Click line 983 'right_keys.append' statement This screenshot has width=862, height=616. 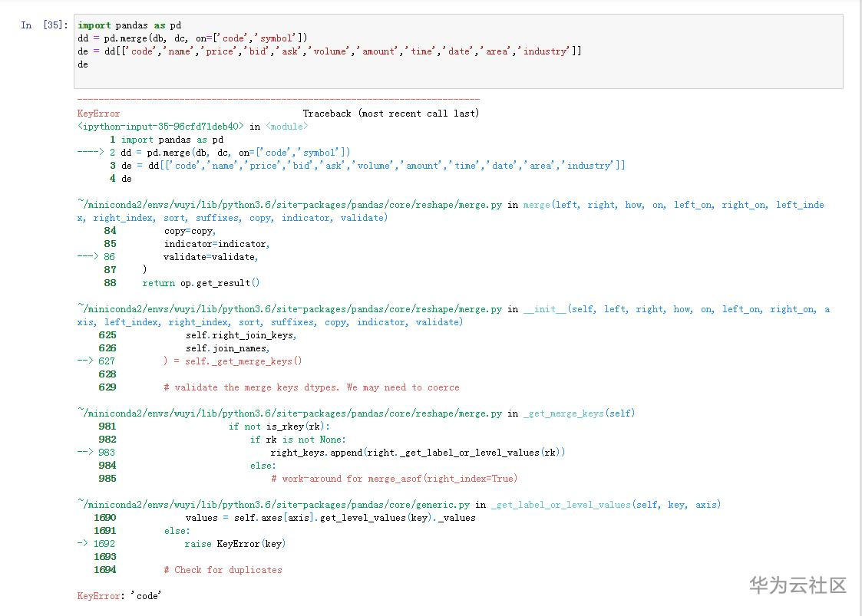click(x=418, y=453)
